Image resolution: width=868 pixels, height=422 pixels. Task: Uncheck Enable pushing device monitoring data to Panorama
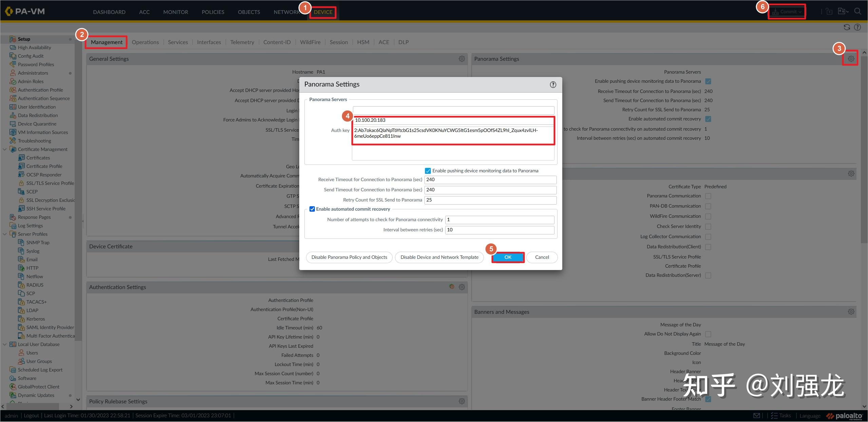click(x=428, y=171)
